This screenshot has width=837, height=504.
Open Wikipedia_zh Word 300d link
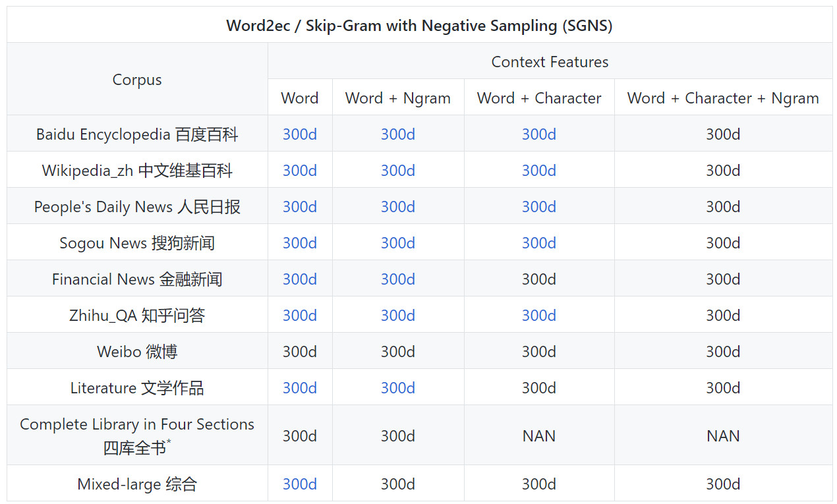coord(300,171)
